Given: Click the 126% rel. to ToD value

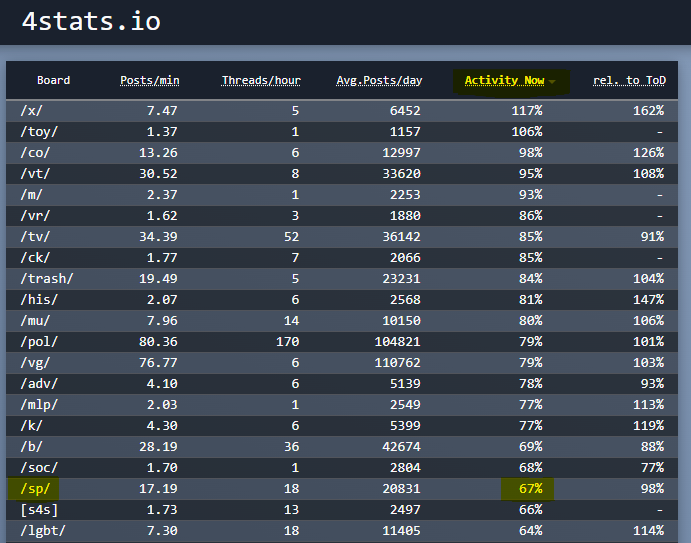Looking at the screenshot, I should point(648,153).
